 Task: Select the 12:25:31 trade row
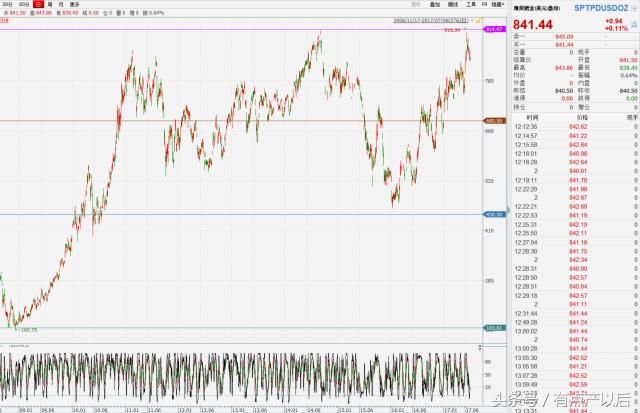pyautogui.click(x=576, y=225)
